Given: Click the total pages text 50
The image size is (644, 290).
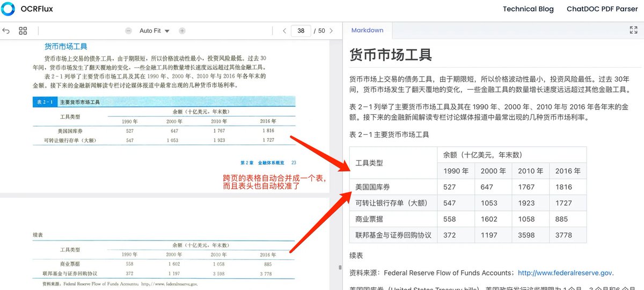Looking at the screenshot, I should point(321,31).
